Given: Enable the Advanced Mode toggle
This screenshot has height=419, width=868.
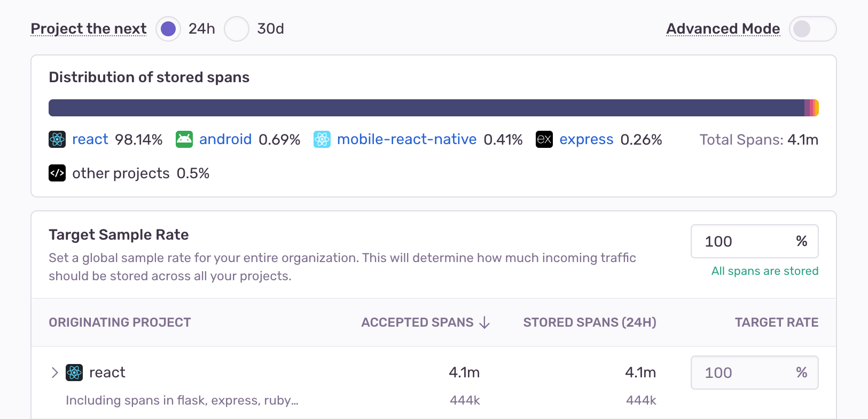Looking at the screenshot, I should (812, 29).
